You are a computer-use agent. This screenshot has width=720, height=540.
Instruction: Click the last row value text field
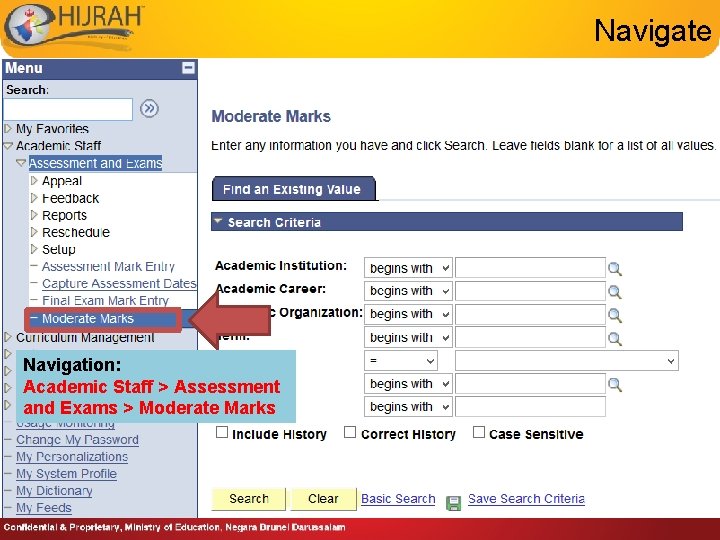coord(530,407)
